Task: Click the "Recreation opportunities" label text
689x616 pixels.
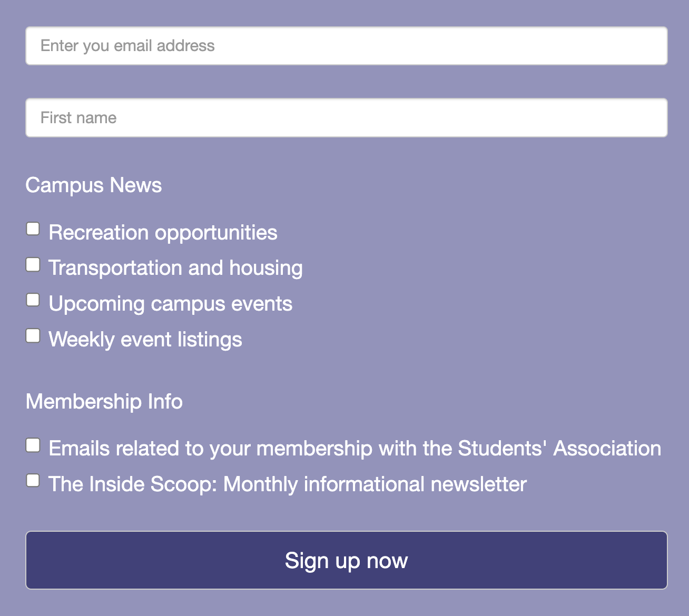Action: (163, 233)
